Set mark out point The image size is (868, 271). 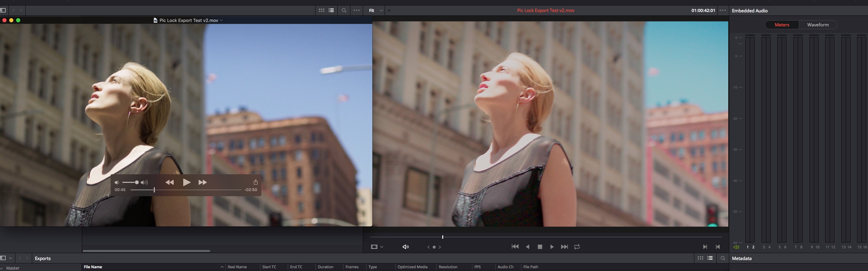718,247
